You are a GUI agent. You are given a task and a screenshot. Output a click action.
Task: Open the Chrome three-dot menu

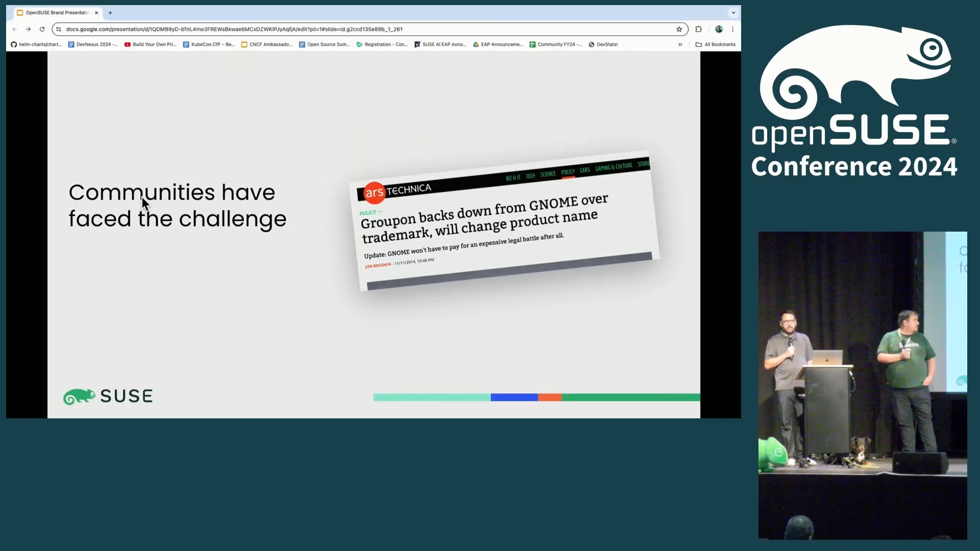point(732,29)
